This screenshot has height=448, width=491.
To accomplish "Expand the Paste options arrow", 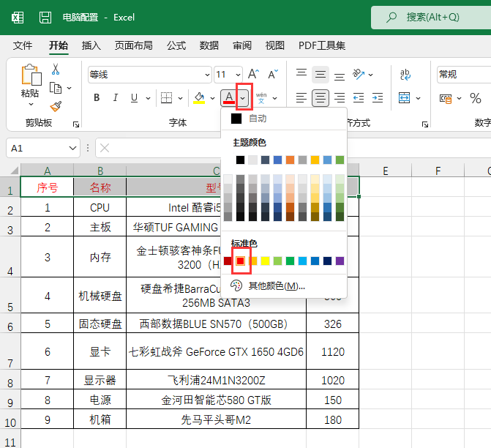I will pyautogui.click(x=31, y=105).
